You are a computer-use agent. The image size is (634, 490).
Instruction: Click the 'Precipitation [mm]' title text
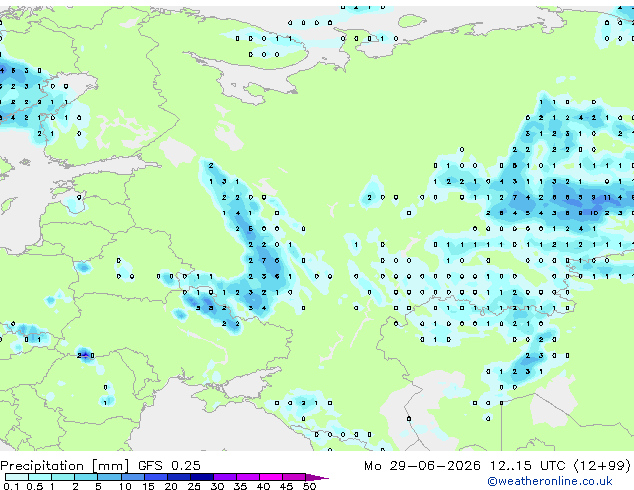pyautogui.click(x=65, y=466)
